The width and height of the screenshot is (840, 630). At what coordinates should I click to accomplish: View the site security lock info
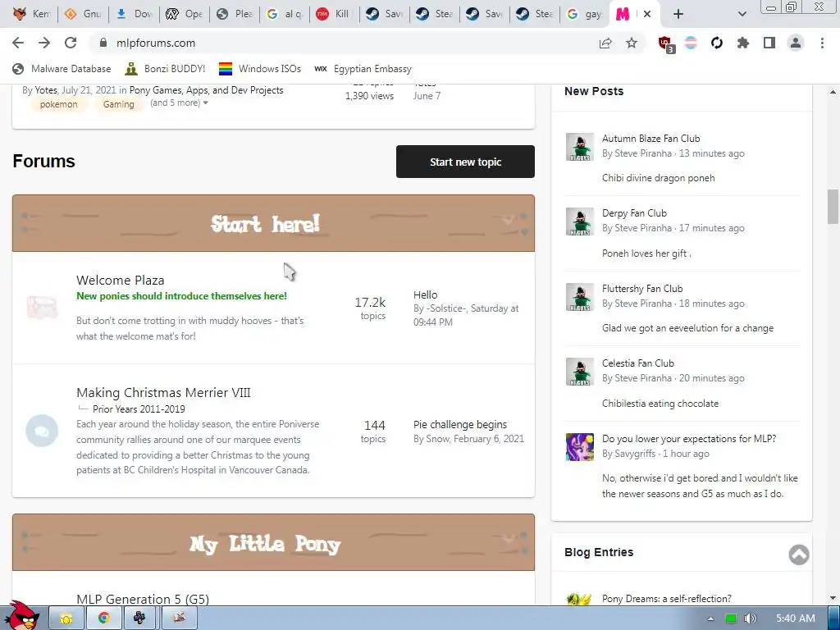(x=103, y=43)
